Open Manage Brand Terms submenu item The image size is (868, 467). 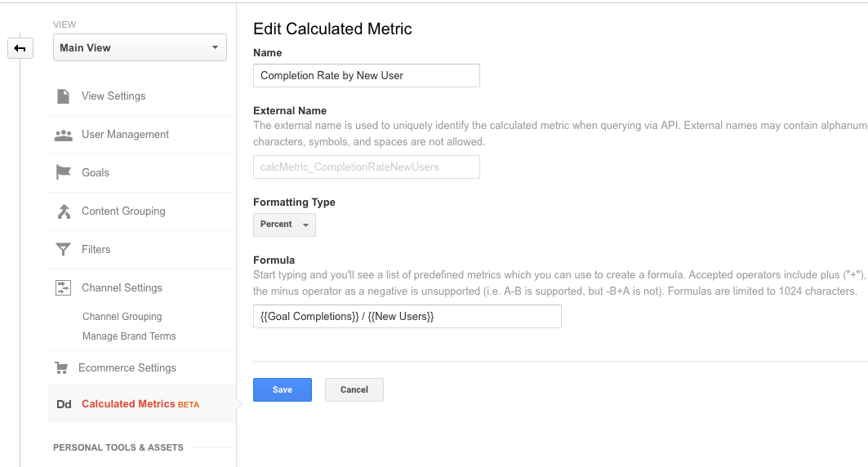(x=129, y=336)
